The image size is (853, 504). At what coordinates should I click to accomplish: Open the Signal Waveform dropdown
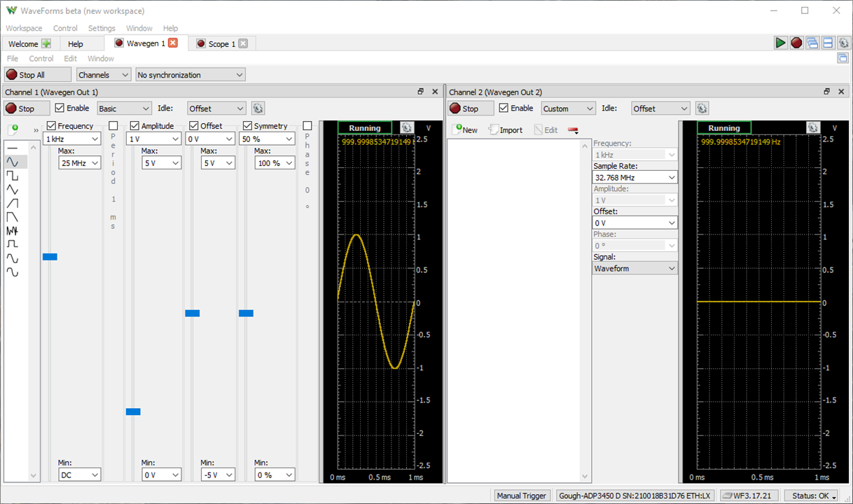click(x=635, y=268)
